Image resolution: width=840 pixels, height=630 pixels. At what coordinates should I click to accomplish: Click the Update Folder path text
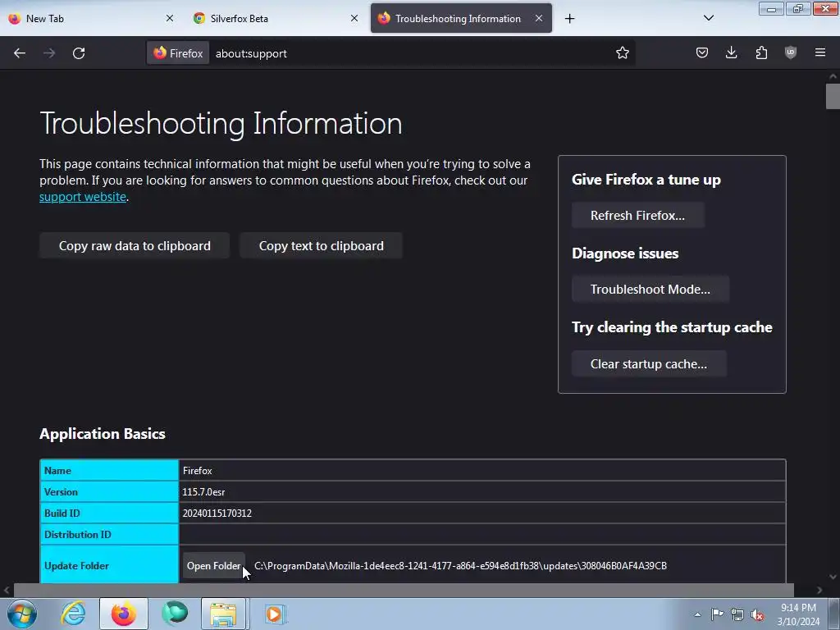[460, 566]
